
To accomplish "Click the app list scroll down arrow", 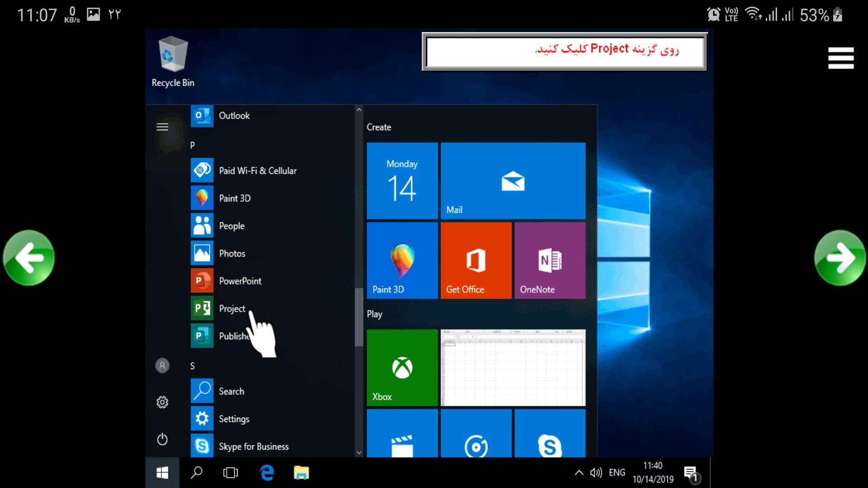I will pyautogui.click(x=359, y=452).
